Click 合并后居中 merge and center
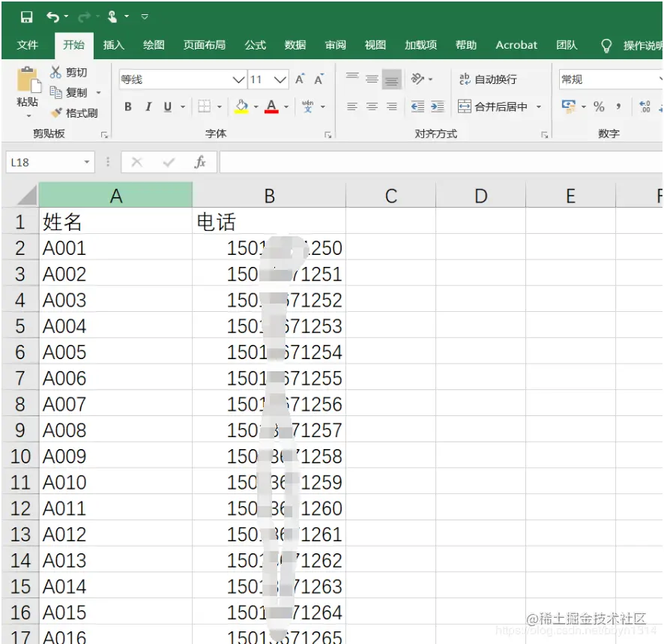 pos(493,106)
